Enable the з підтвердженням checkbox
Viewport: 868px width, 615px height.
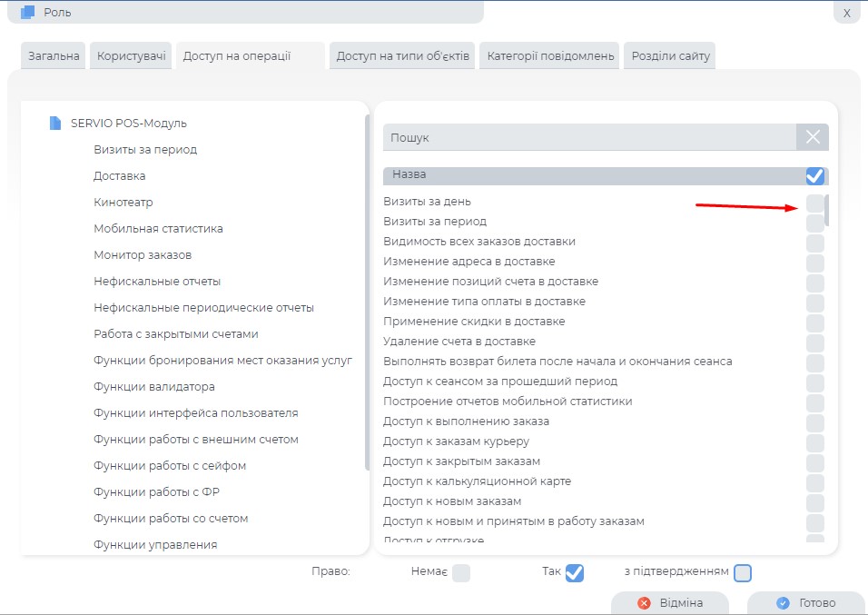(x=743, y=573)
